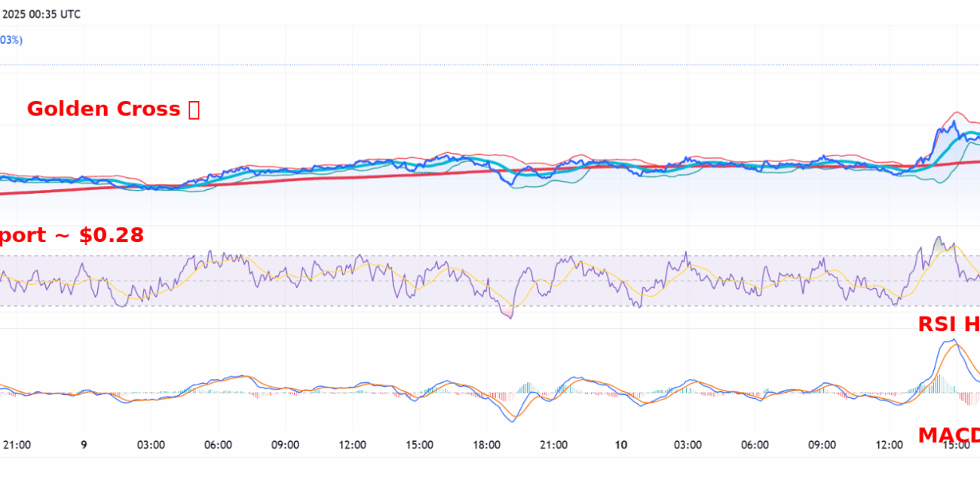Click the 00:35 UTC timestamp text
This screenshot has width=980, height=490.
click(54, 14)
